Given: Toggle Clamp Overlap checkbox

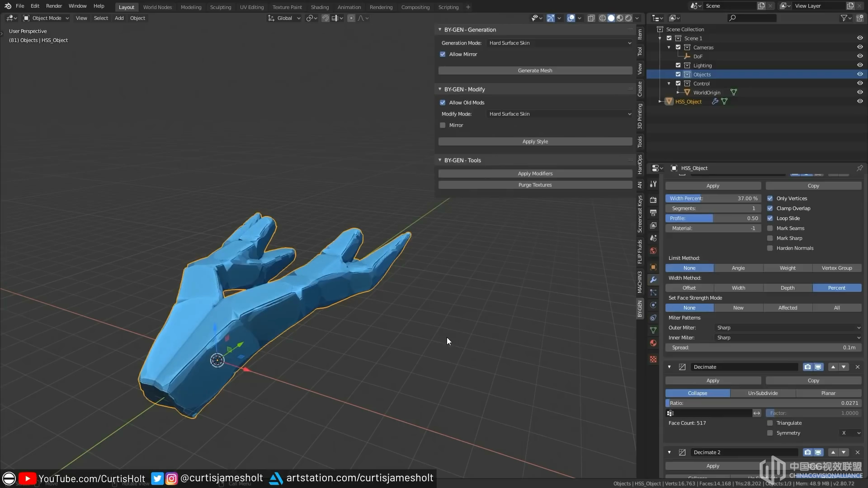Looking at the screenshot, I should (770, 208).
